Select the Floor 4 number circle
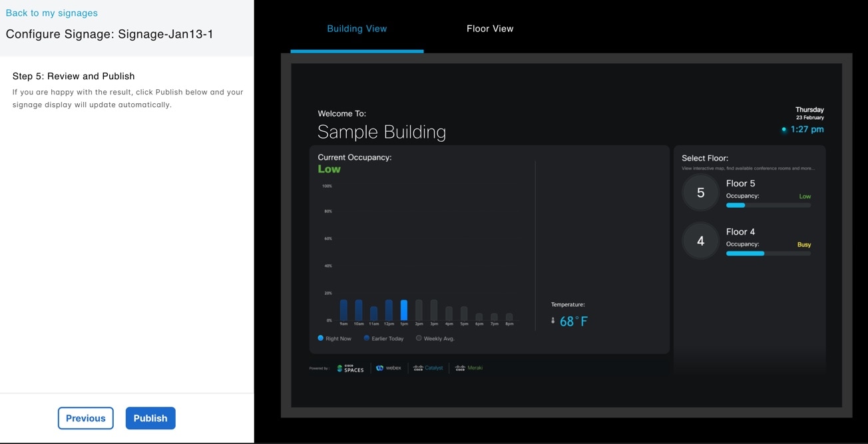Screen dimensions: 868x444 coord(700,241)
